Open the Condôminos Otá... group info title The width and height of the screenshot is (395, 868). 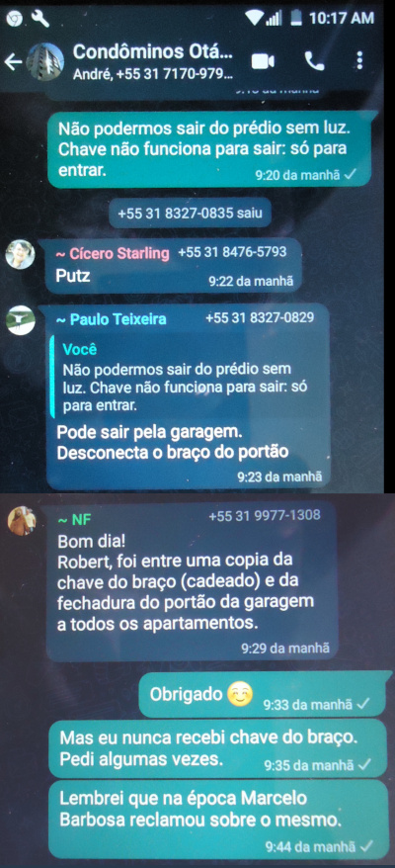pyautogui.click(x=153, y=51)
